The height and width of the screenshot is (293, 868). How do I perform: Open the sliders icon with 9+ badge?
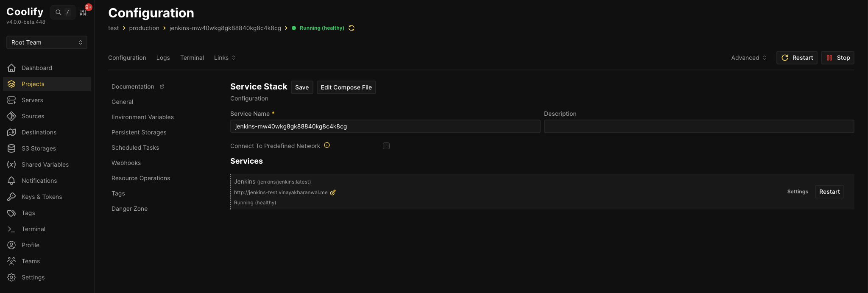point(83,12)
